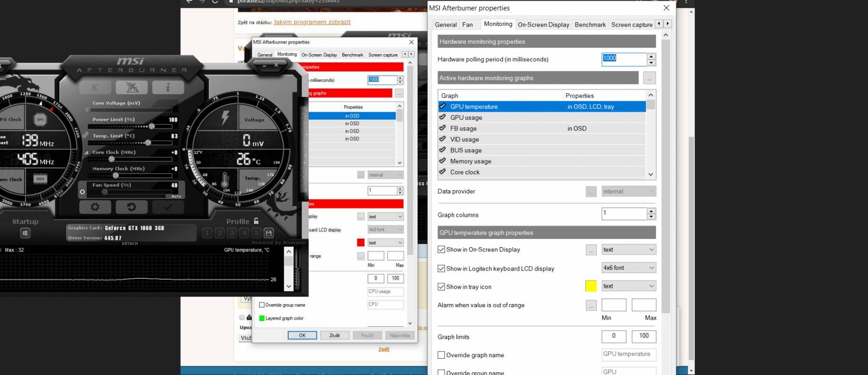Open the 'Jakým programem zobrazit' link
This screenshot has height=375, width=868.
[312, 22]
